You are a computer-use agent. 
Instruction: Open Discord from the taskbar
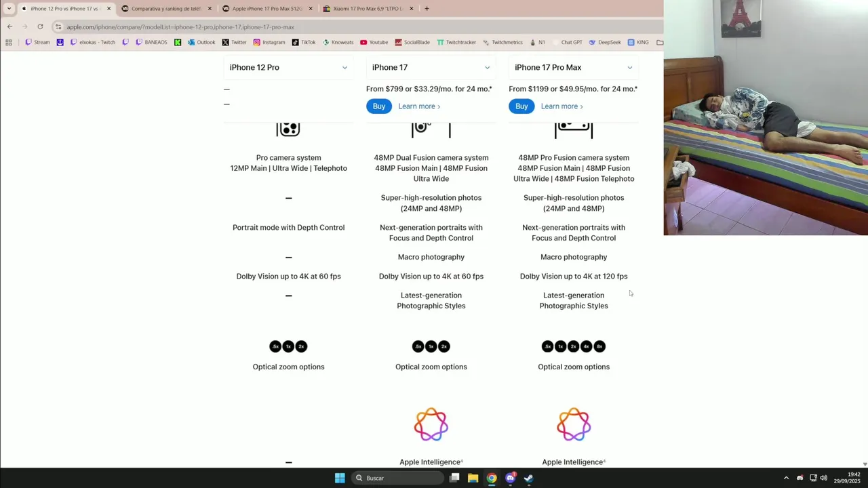pos(510,478)
